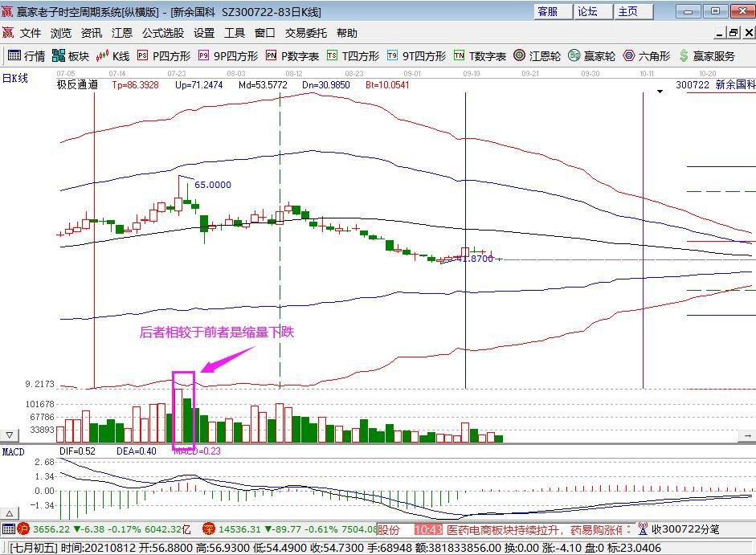
Task: Click the 10:43 news timestamp
Action: pos(427,530)
